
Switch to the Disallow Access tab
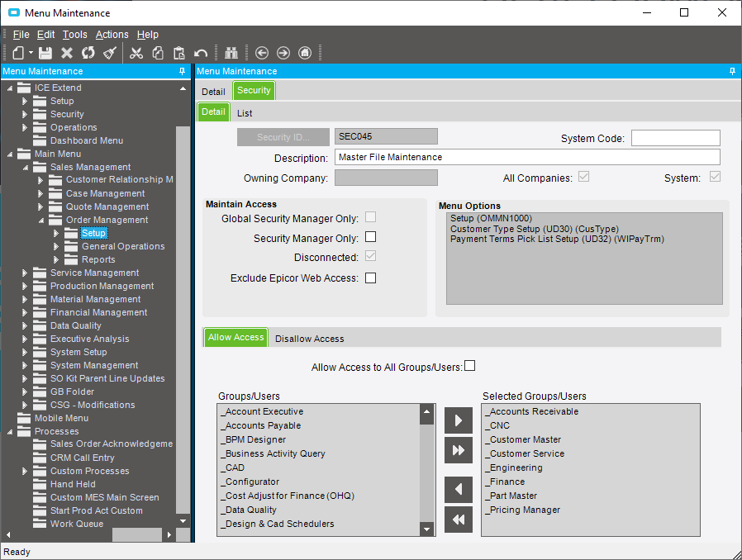310,339
